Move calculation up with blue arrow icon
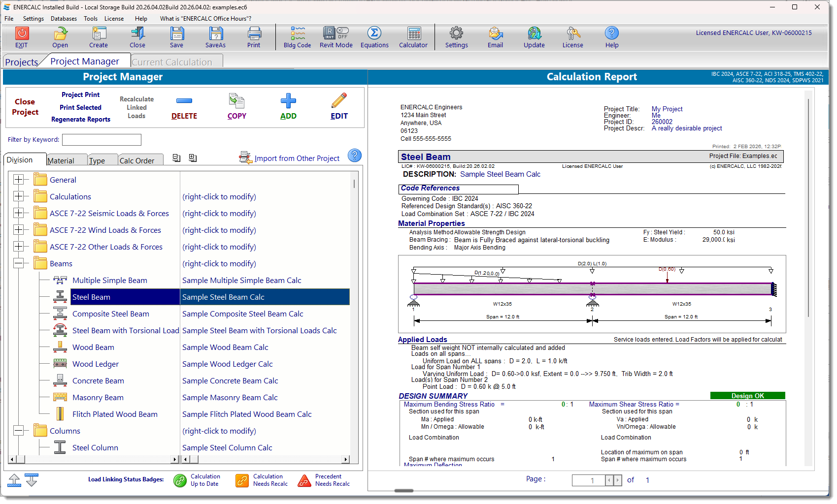The height and width of the screenshot is (504, 837). click(14, 480)
